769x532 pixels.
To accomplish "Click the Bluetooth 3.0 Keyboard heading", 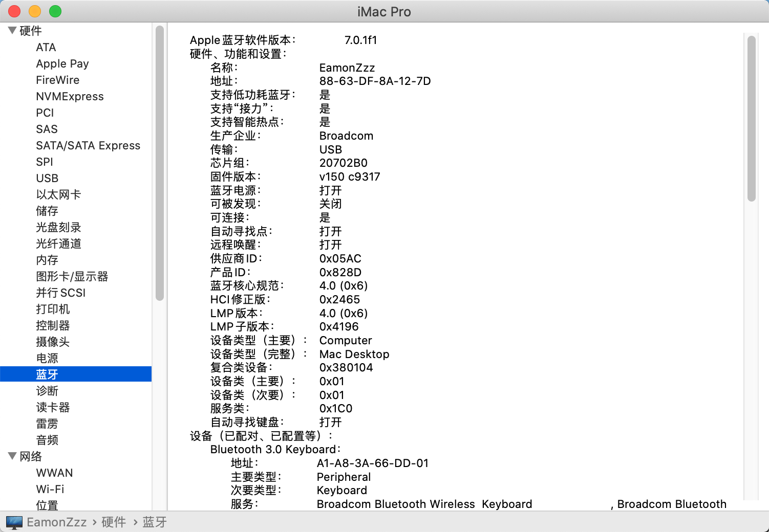I will 275,449.
